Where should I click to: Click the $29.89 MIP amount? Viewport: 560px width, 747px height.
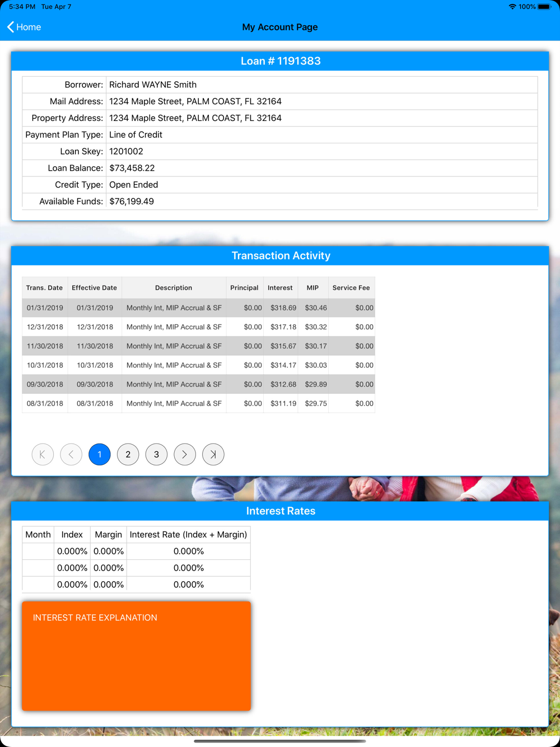[x=316, y=384]
